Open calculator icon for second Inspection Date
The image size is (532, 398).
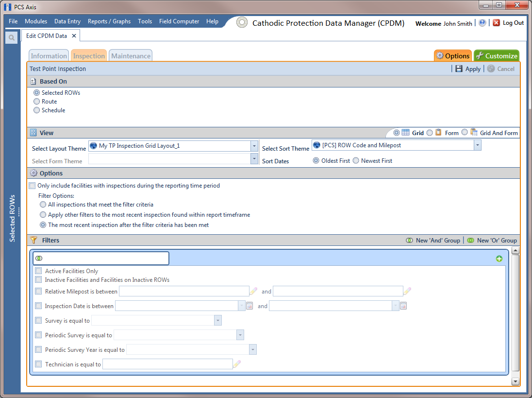point(403,306)
